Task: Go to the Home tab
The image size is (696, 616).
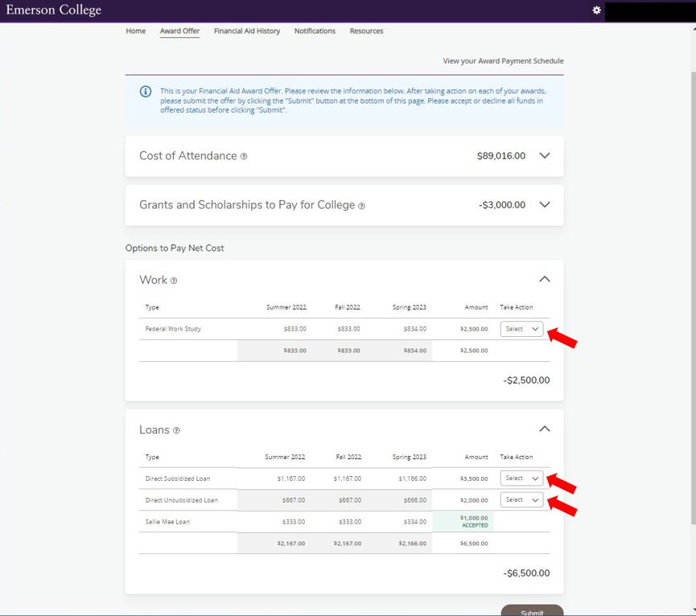Action: click(136, 31)
